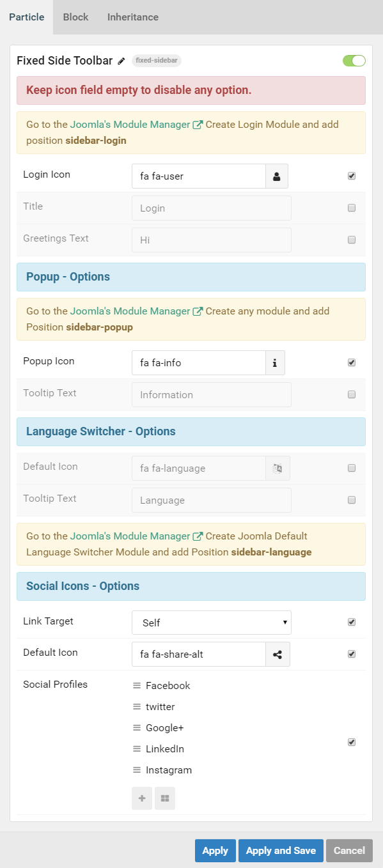The height and width of the screenshot is (868, 383).
Task: Open the language Default Icon picker
Action: (277, 469)
